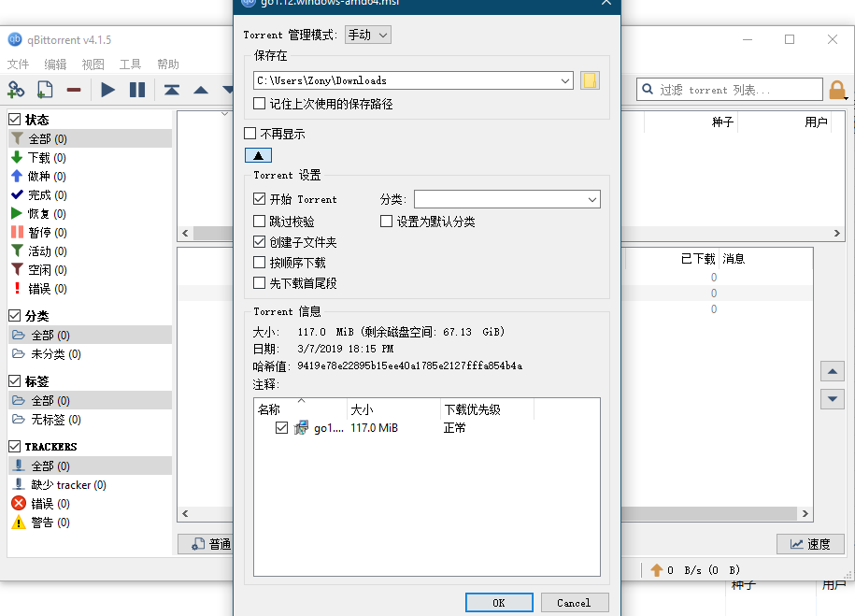
Task: Check the 不再显示 checkbox
Action: [x=250, y=134]
